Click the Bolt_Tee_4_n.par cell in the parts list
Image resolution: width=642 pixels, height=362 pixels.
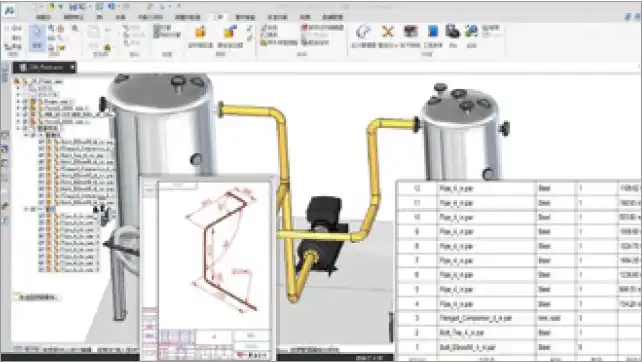tap(486, 333)
